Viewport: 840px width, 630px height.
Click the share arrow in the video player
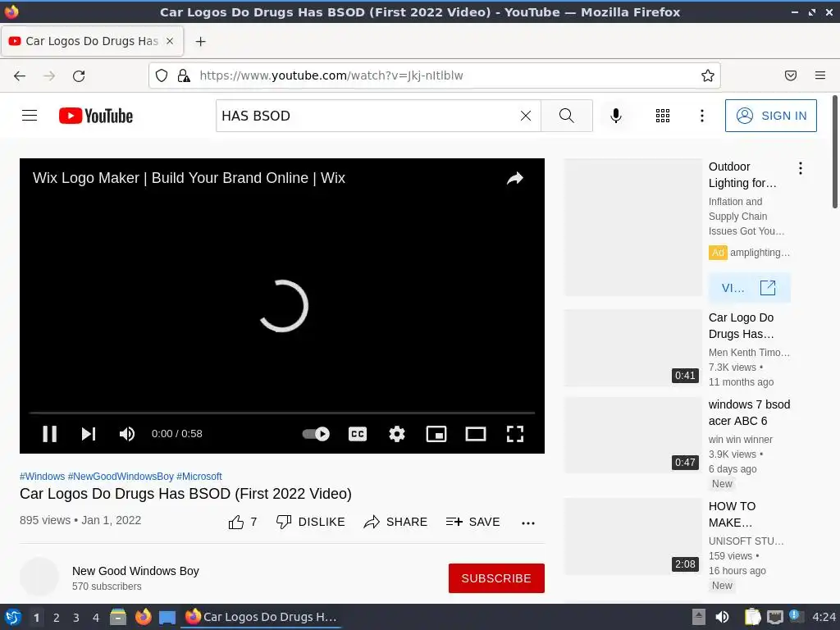515,178
